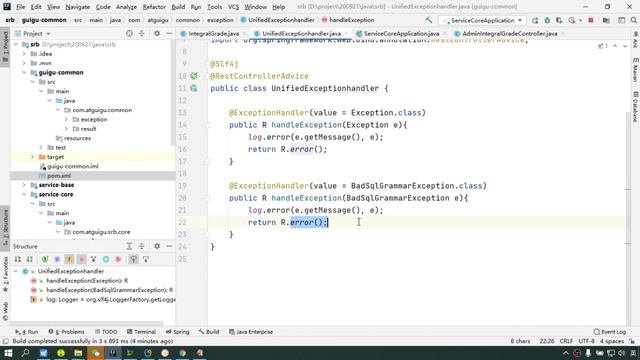
Task: Expand the target folder
Action: pos(33,157)
